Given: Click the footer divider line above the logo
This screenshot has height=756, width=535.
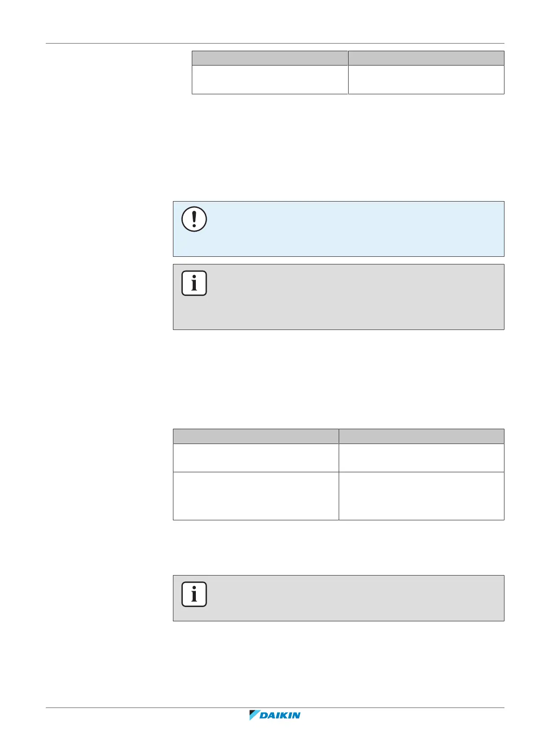Looking at the screenshot, I should pos(275,708).
